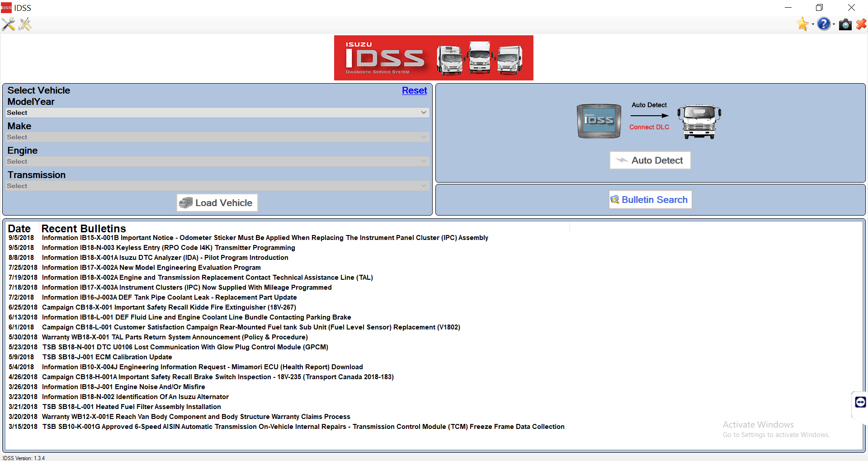The width and height of the screenshot is (868, 461).
Task: Click the Isuzu IDSS banner logo
Action: 434,58
